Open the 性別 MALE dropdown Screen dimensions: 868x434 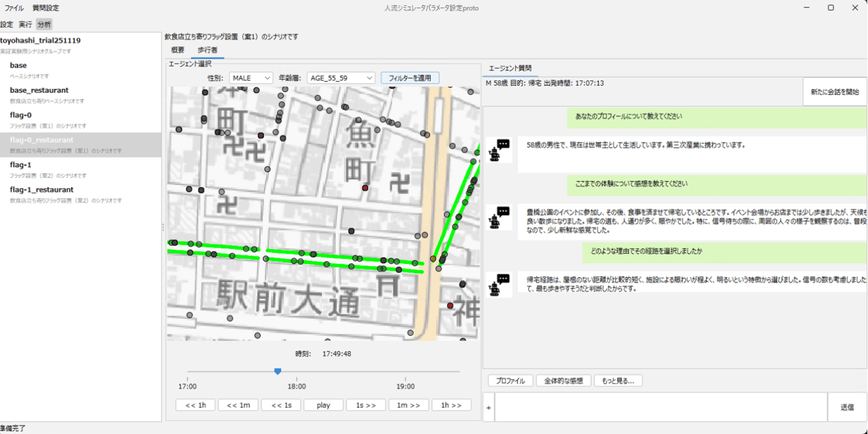(x=251, y=78)
